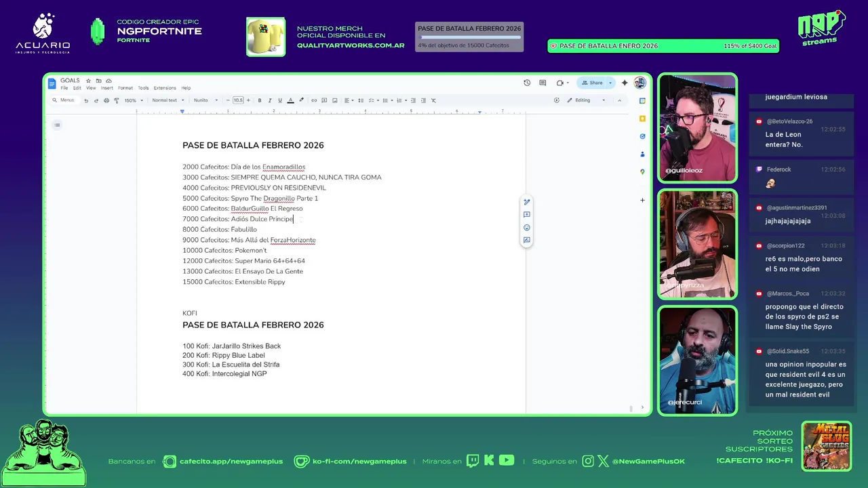Open the zoom level dropdown at 150%
This screenshot has width=868, height=488.
point(134,100)
